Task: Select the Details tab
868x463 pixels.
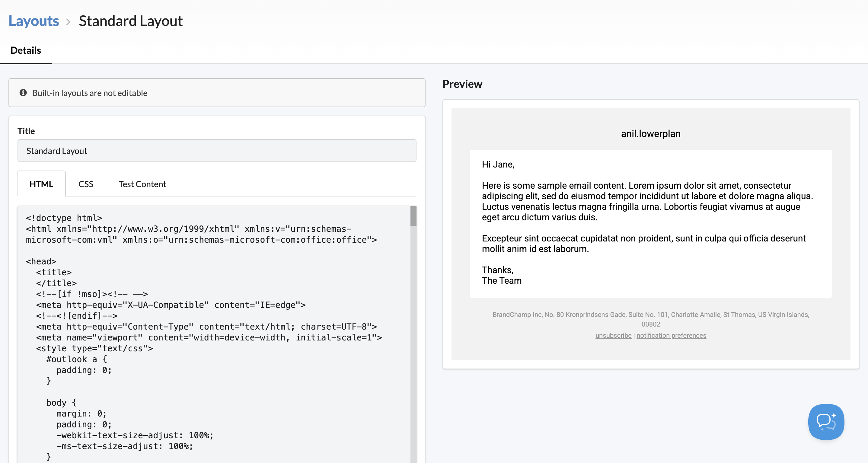Action: click(x=26, y=50)
